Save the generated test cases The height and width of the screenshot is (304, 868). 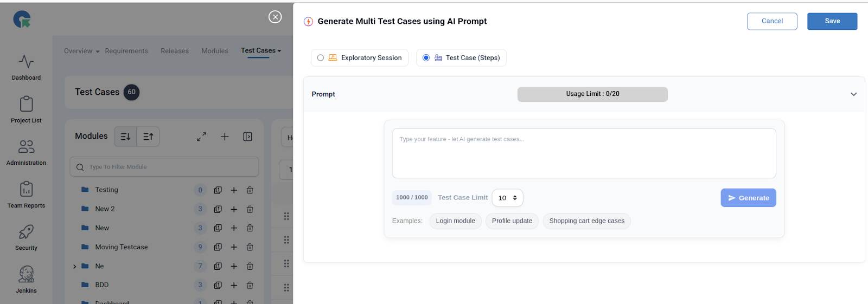click(832, 21)
